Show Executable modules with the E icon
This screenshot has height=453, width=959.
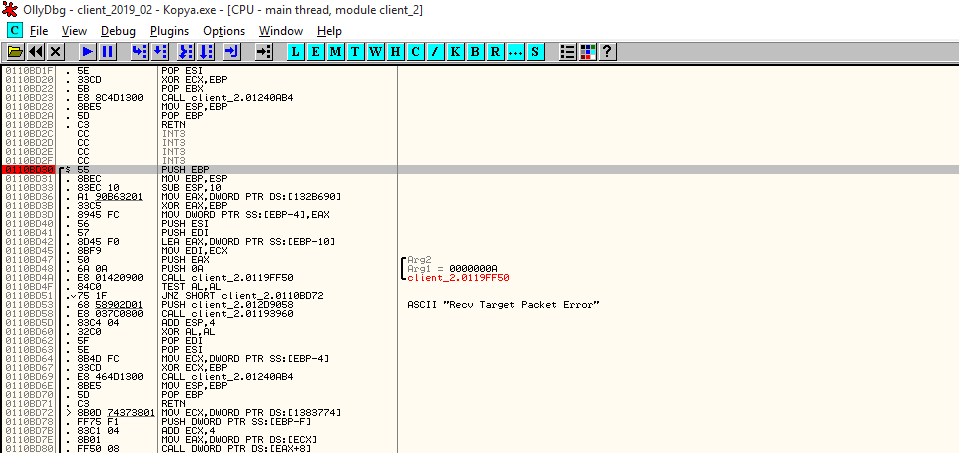coord(315,52)
